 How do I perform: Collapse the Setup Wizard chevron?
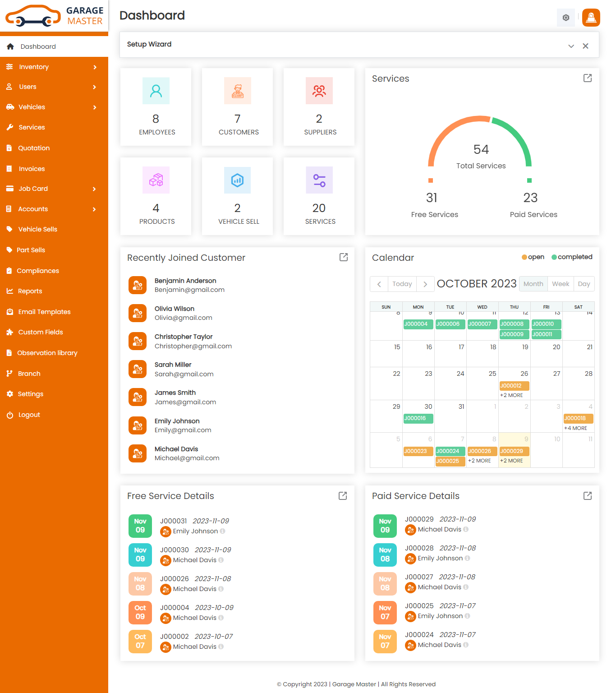tap(571, 46)
